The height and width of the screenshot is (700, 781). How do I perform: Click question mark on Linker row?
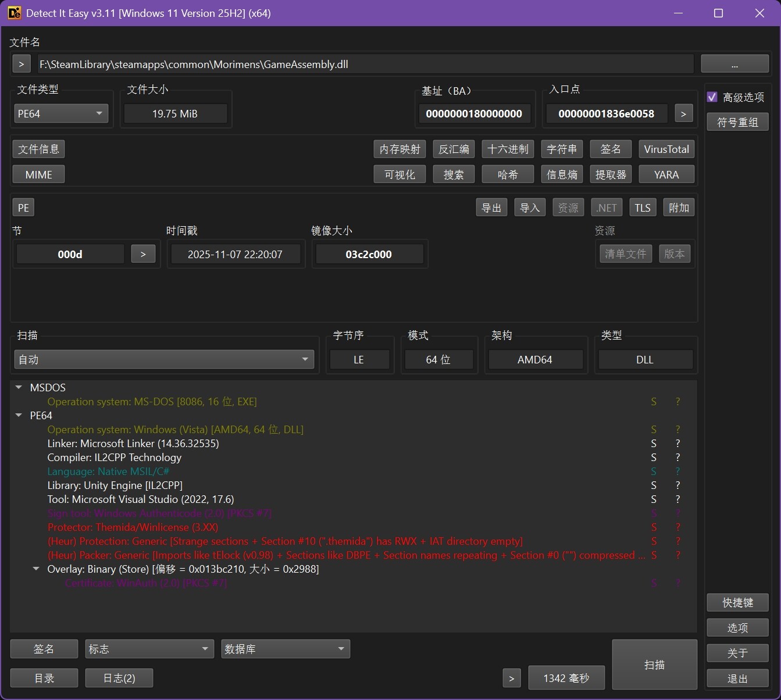pyautogui.click(x=677, y=444)
